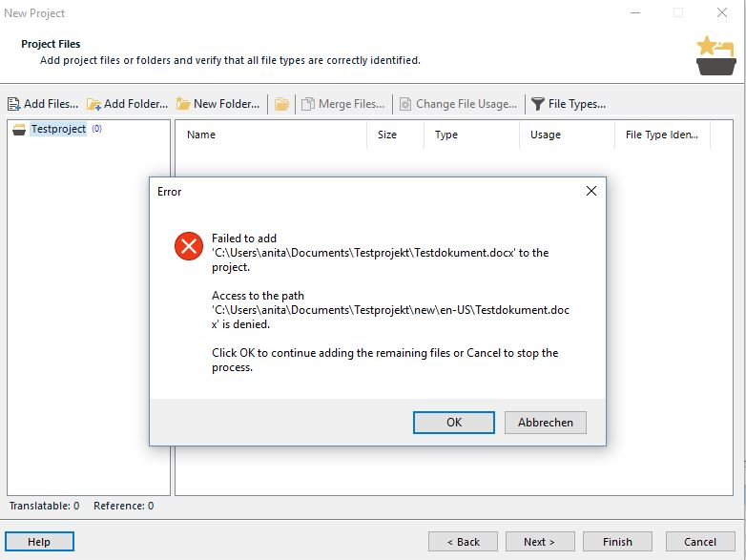
Task: Close the Error dialog with X
Action: click(x=591, y=191)
